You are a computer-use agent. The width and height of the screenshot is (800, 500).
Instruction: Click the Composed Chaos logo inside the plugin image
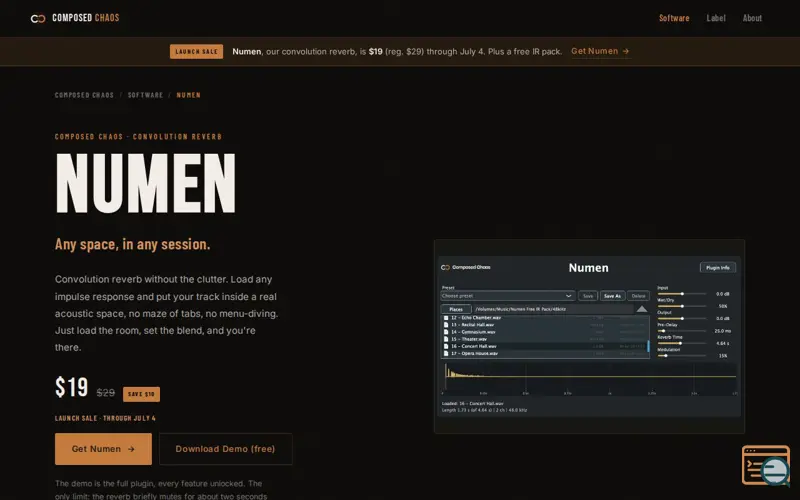465,267
